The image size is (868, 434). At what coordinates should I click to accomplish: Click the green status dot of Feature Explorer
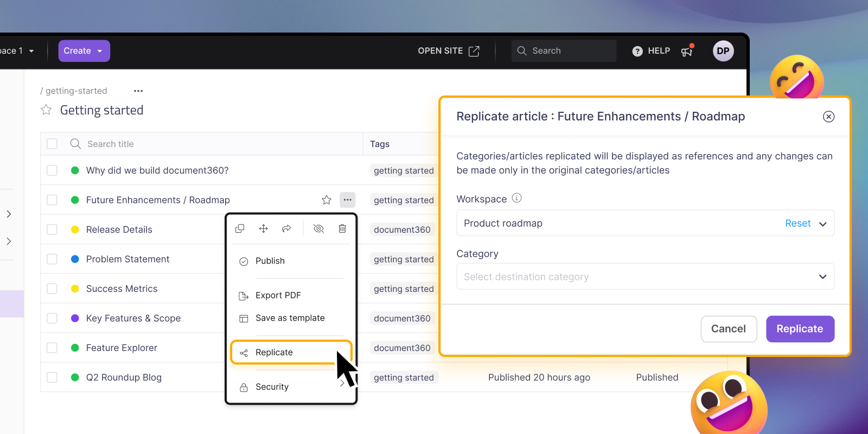75,348
